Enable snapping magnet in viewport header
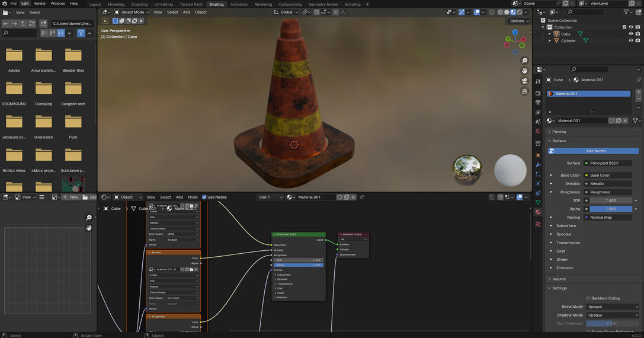644x338 pixels. (316, 12)
